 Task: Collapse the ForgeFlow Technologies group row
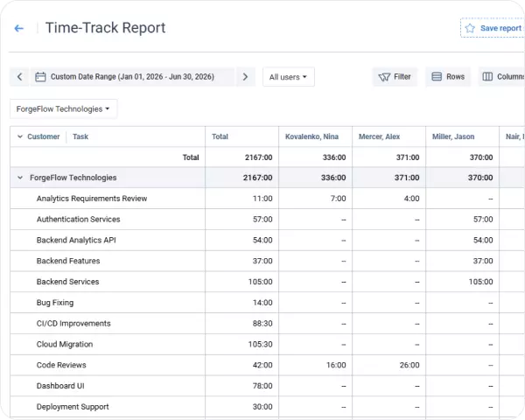(x=20, y=178)
